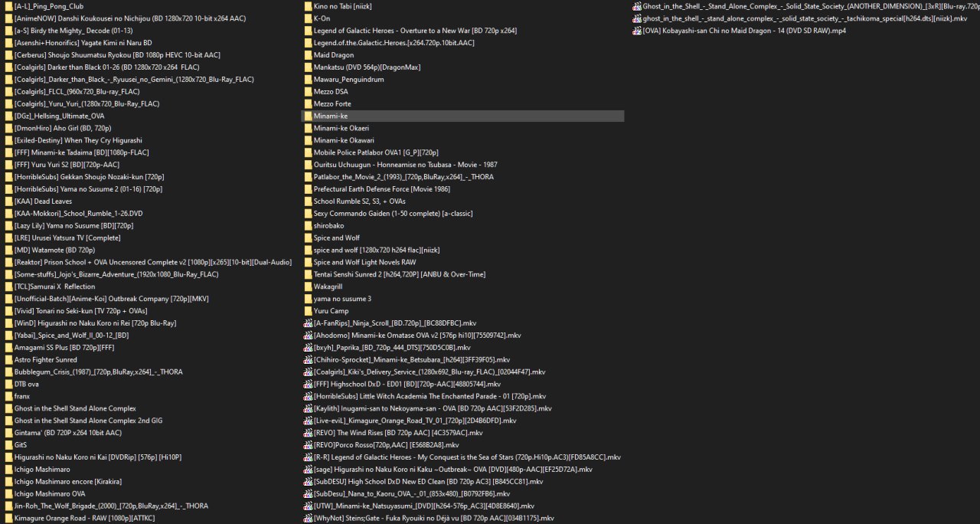The width and height of the screenshot is (980, 524).
Task: Click the folder icon for [Coalgirls]_FLCL
Action: (8, 92)
